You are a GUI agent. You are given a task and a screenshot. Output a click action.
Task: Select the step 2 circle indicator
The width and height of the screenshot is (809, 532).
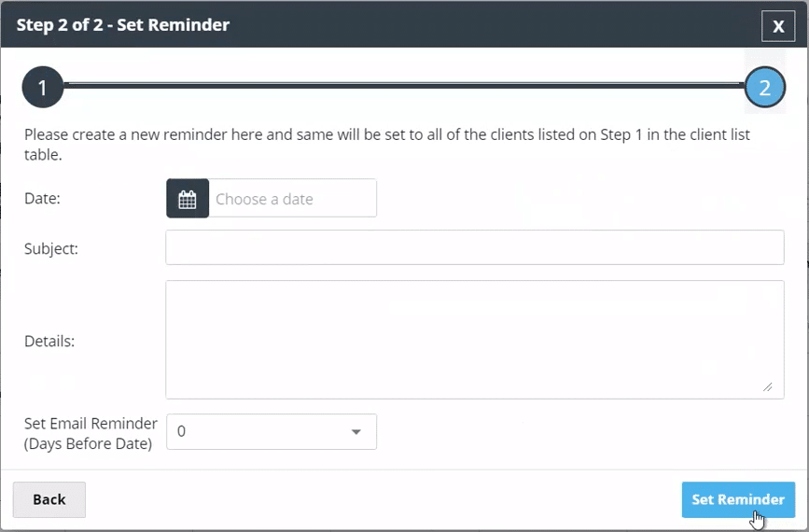764,89
